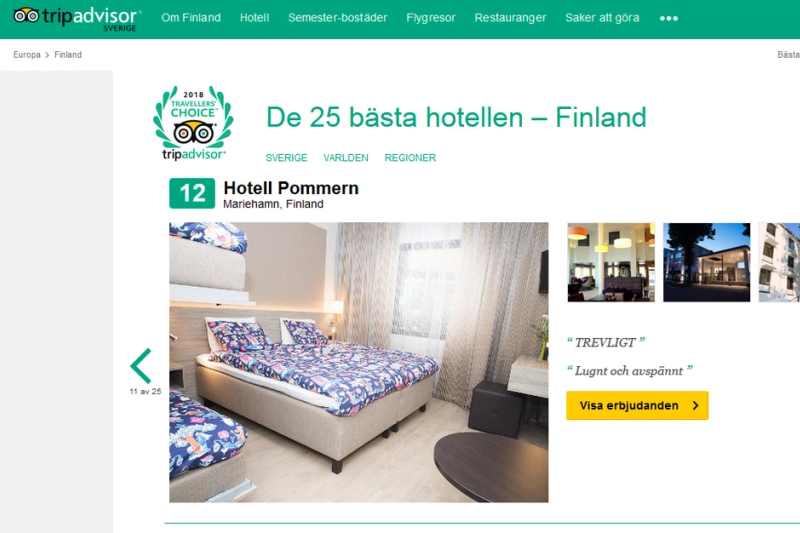This screenshot has height=533, width=800.
Task: Switch to the VÄRLDEN tab
Action: click(x=345, y=158)
